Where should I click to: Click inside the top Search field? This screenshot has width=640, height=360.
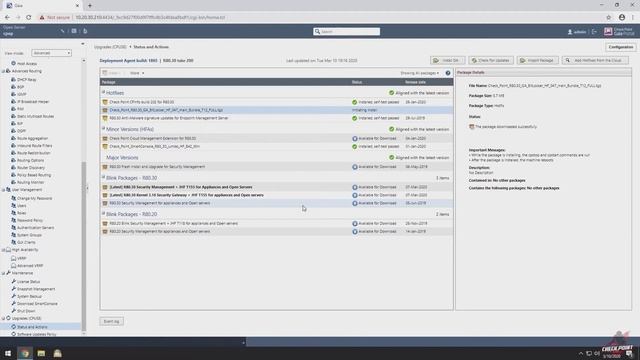(347, 31)
